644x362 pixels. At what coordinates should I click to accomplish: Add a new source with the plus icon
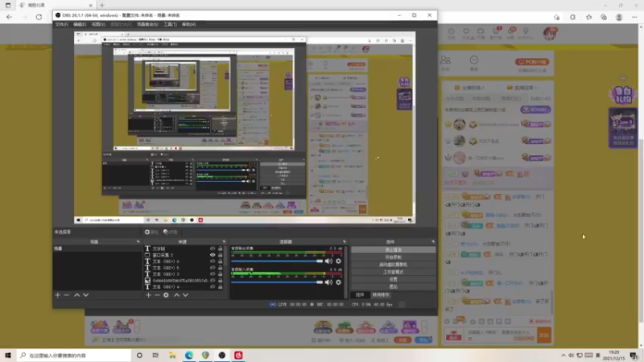click(148, 294)
